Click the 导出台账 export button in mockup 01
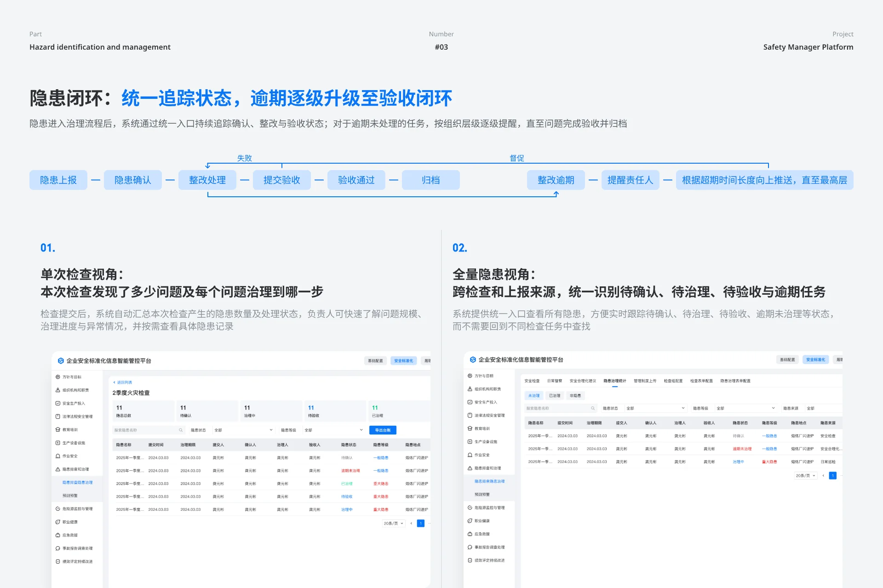The width and height of the screenshot is (883, 588). [383, 430]
